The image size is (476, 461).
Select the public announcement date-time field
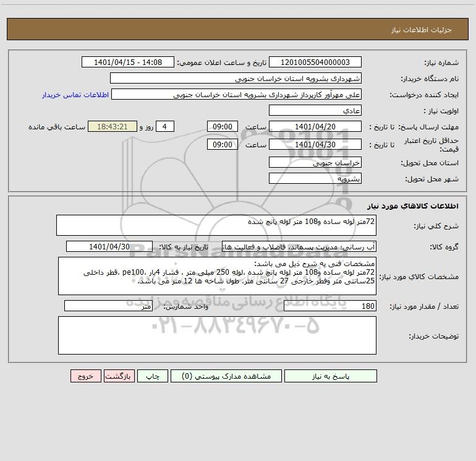(x=128, y=62)
